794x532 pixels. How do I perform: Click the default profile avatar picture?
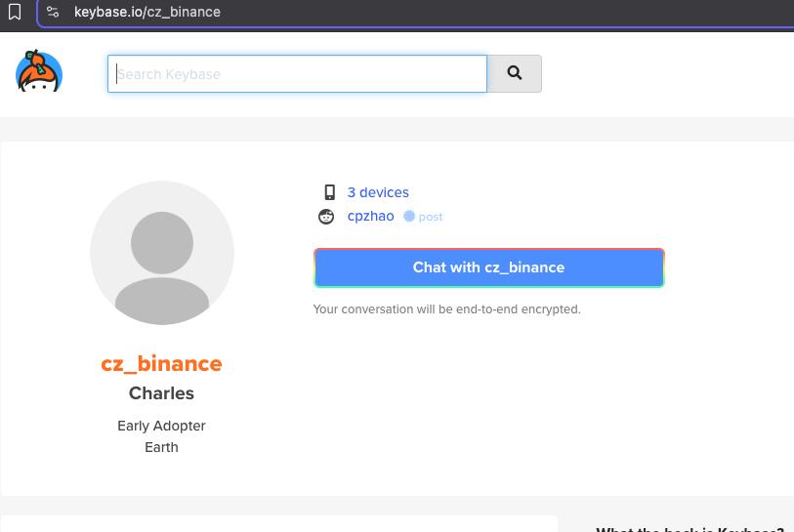pyautogui.click(x=162, y=253)
